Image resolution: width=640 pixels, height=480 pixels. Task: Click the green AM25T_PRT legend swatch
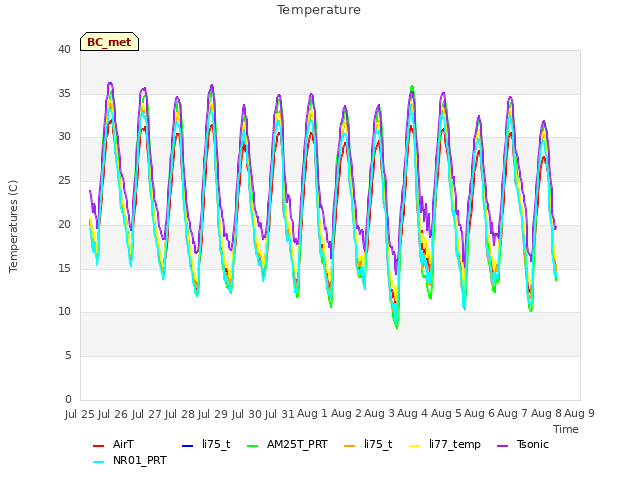click(253, 446)
